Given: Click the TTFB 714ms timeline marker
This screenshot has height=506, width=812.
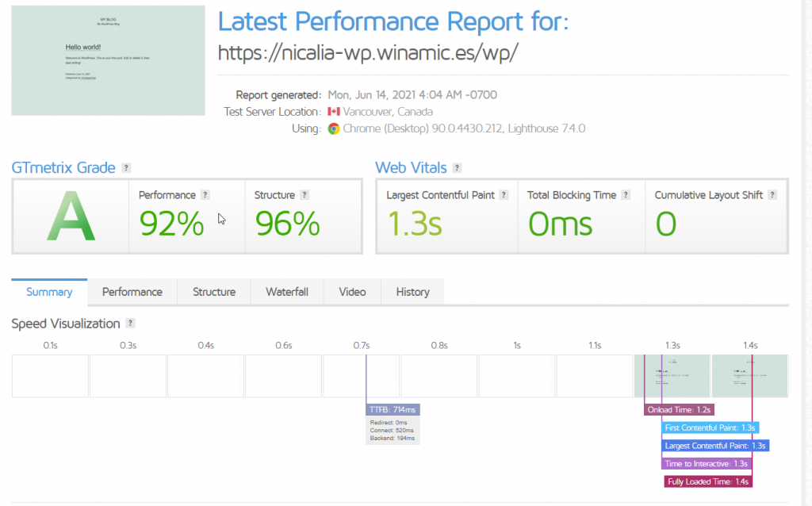Looking at the screenshot, I should point(393,409).
